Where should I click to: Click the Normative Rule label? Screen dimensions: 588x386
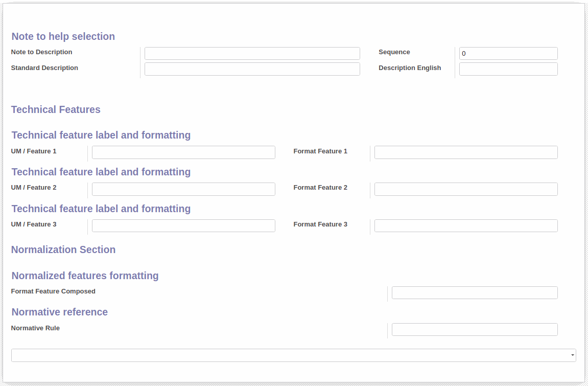[35, 328]
